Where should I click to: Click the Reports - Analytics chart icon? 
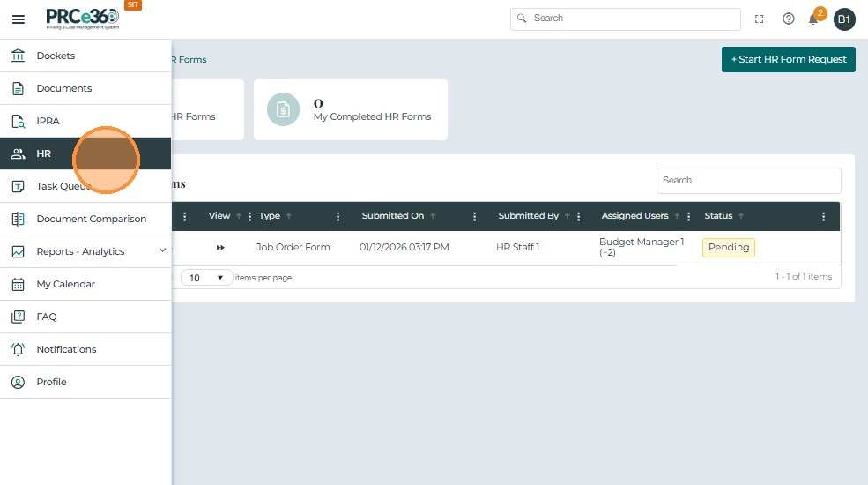coord(19,251)
